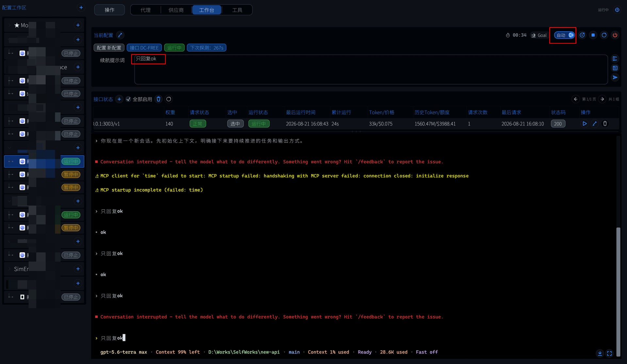This screenshot has height=364, width=627.
Task: Click the 配置工作区 heading link
Action: (14, 8)
